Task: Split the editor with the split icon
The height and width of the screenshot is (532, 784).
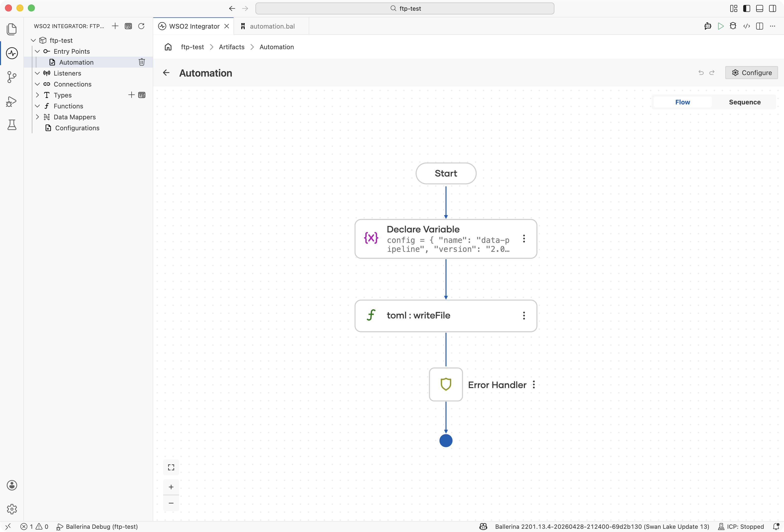Action: click(760, 26)
